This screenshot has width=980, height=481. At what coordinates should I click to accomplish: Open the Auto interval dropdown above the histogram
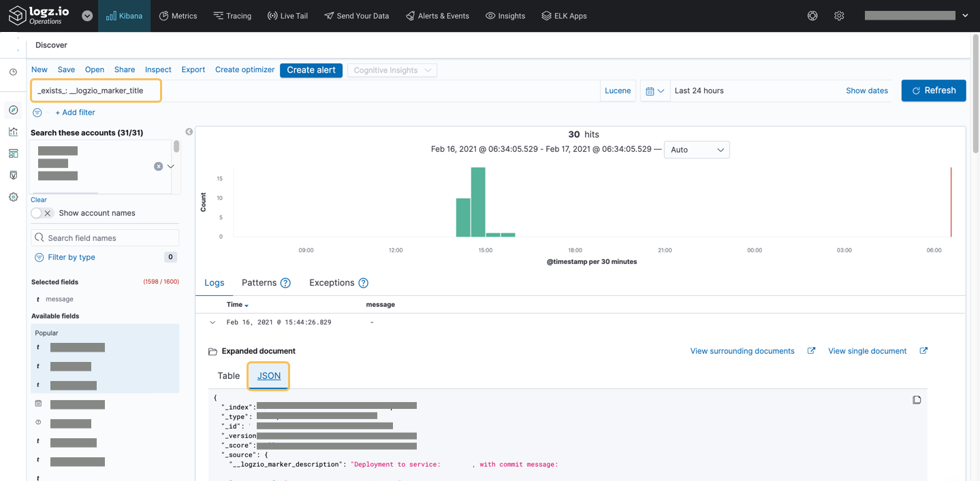(696, 149)
